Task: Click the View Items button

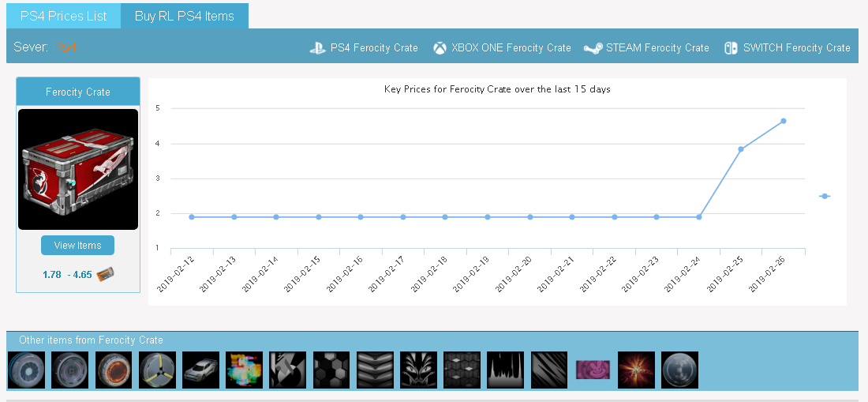Action: pos(77,246)
